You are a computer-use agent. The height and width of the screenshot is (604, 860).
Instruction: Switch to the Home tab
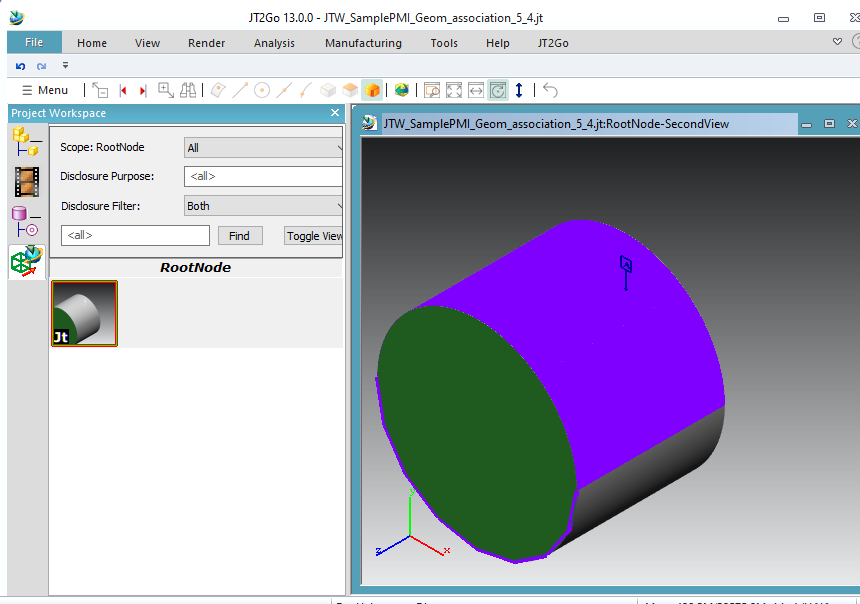pyautogui.click(x=92, y=43)
